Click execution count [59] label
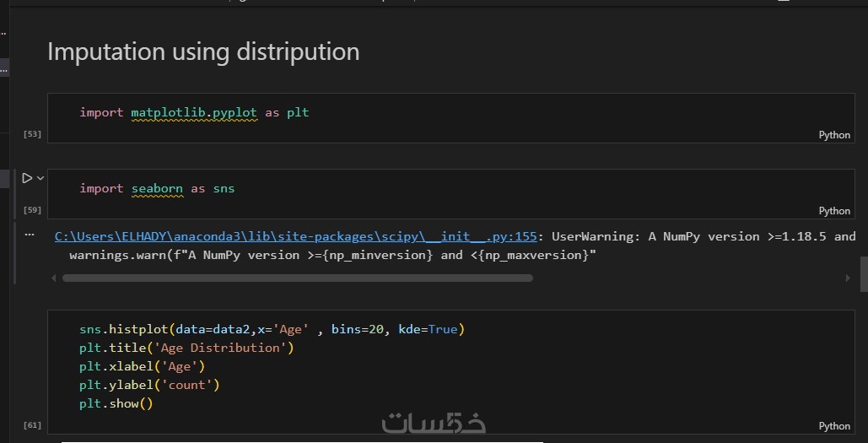868x443 pixels. pos(33,209)
